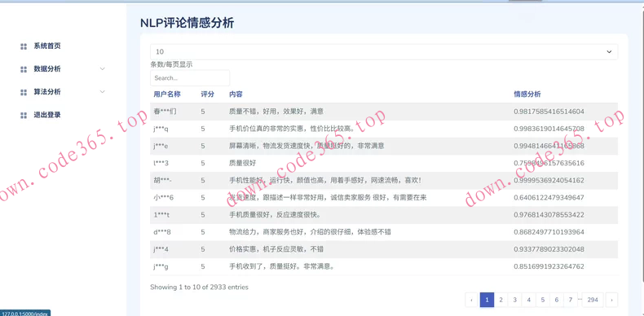Image resolution: width=644 pixels, height=316 pixels.
Task: Click the 条数/每页显示 label
Action: click(171, 64)
